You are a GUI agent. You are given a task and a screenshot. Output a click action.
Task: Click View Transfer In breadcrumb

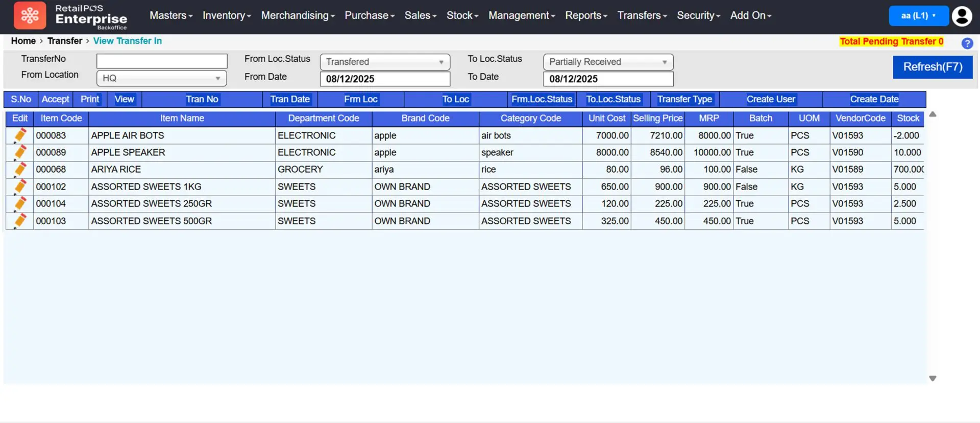[x=128, y=41]
